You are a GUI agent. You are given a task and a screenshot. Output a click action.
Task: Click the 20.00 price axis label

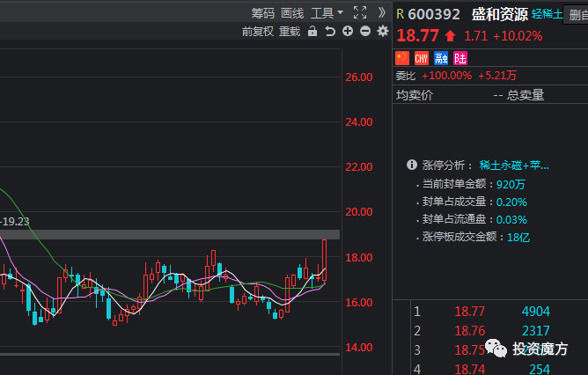(x=359, y=212)
